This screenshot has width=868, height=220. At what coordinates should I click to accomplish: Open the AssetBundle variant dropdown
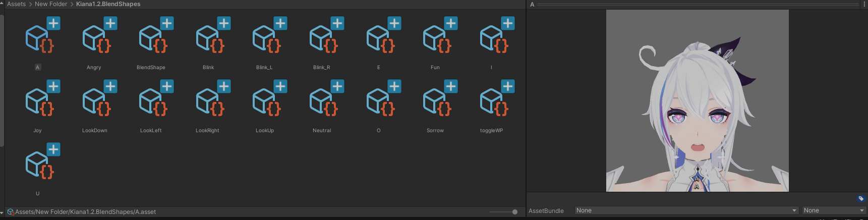(834, 210)
